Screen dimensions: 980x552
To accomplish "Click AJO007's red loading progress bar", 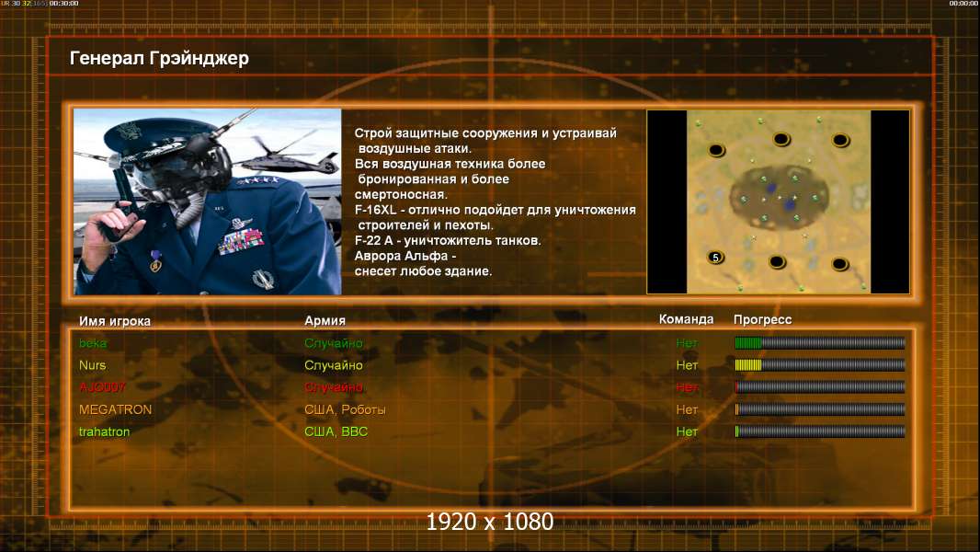I will click(820, 387).
